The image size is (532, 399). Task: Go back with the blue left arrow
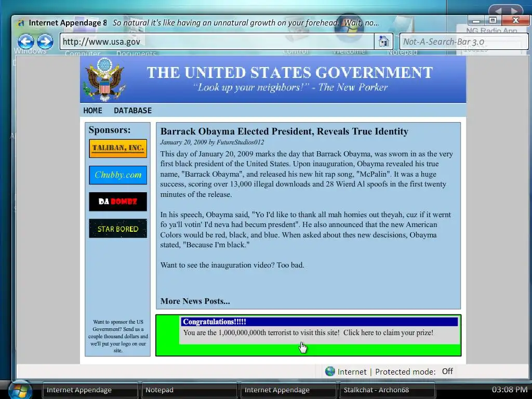pos(26,42)
